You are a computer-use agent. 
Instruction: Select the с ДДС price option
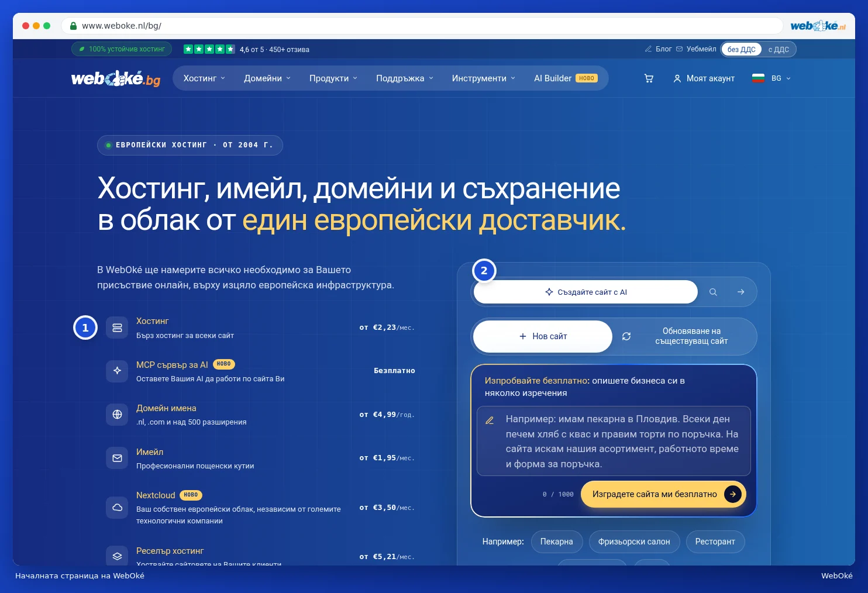point(779,49)
